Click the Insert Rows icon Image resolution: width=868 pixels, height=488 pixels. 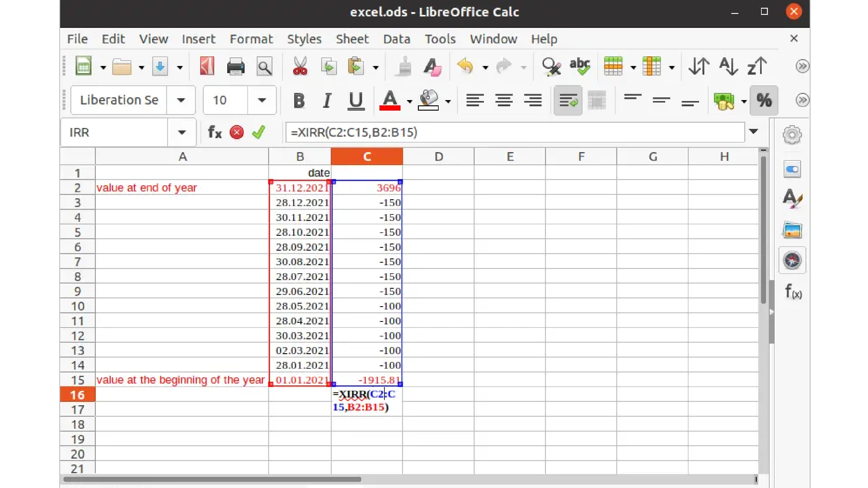tap(613, 66)
